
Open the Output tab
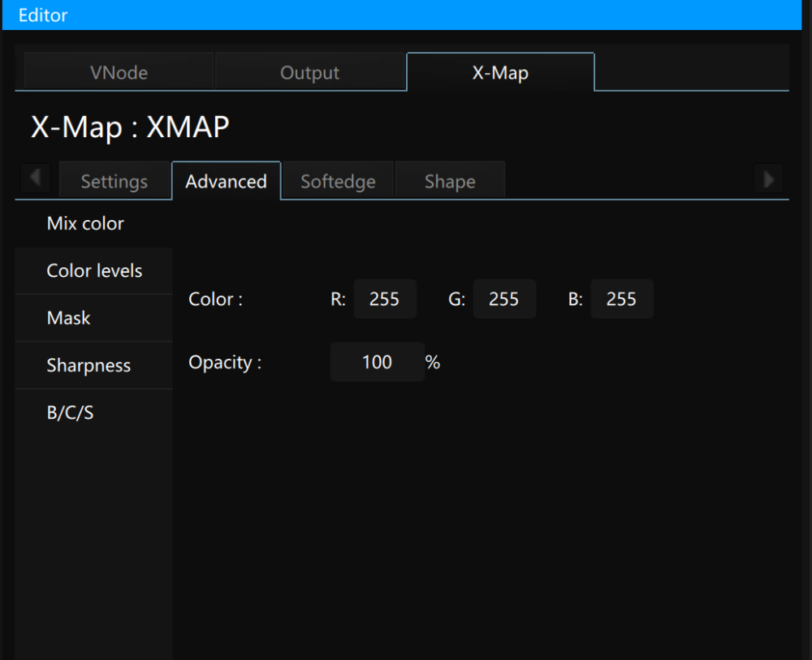point(309,72)
